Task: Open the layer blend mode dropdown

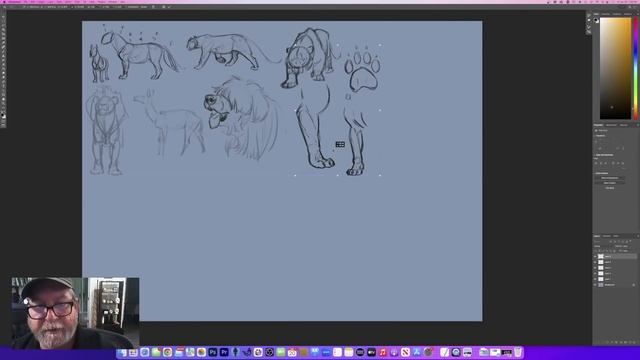Action: point(603,246)
